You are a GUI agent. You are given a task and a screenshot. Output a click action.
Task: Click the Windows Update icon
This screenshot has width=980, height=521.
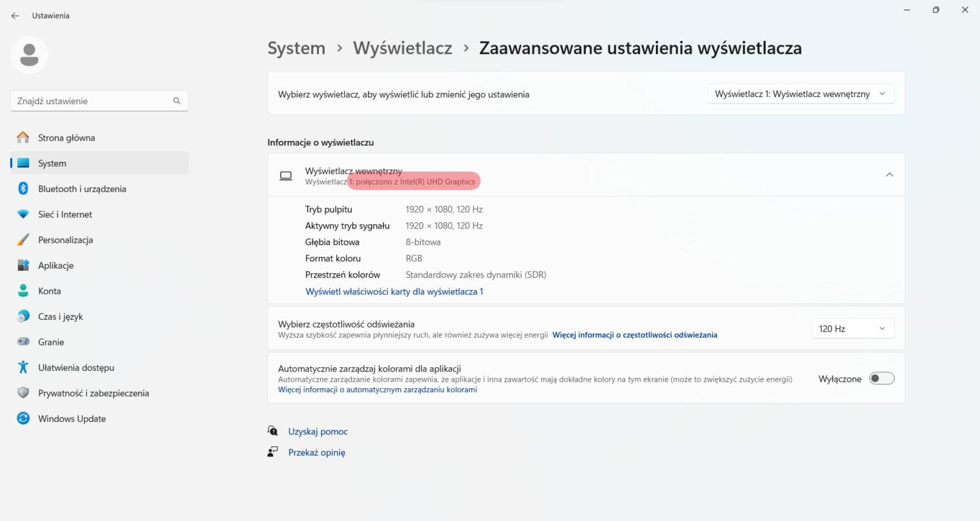[23, 418]
